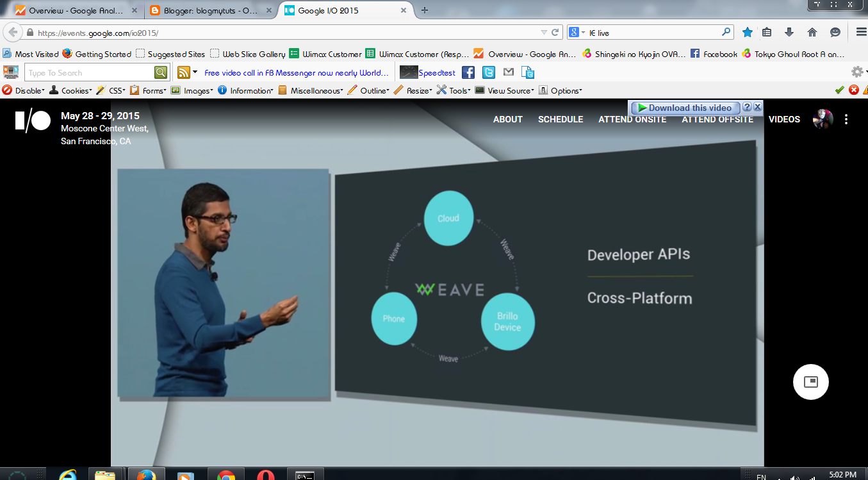Click the toolbar settings gear icon
The height and width of the screenshot is (480, 868).
tap(856, 72)
